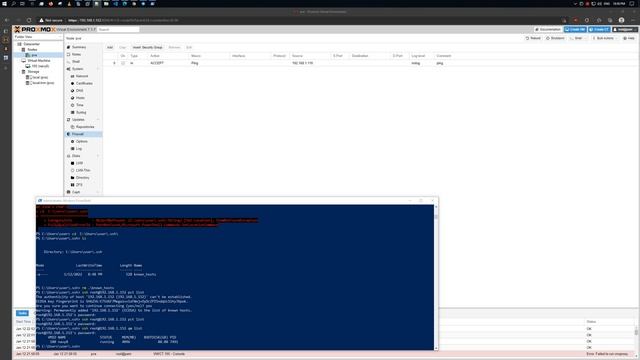
Task: Click the Reboot node button
Action: pyautogui.click(x=533, y=38)
